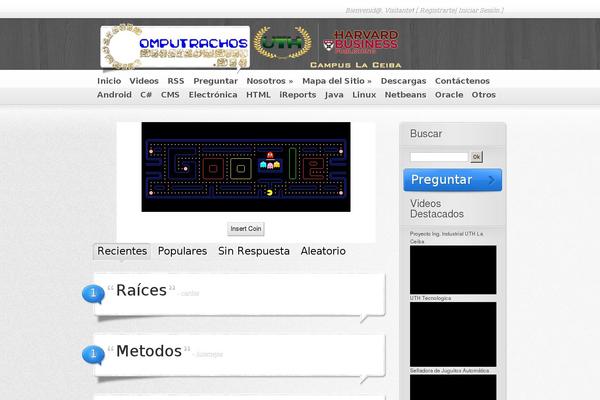Click the answer count bubble beside Metodos
600x400 pixels.
tap(93, 355)
